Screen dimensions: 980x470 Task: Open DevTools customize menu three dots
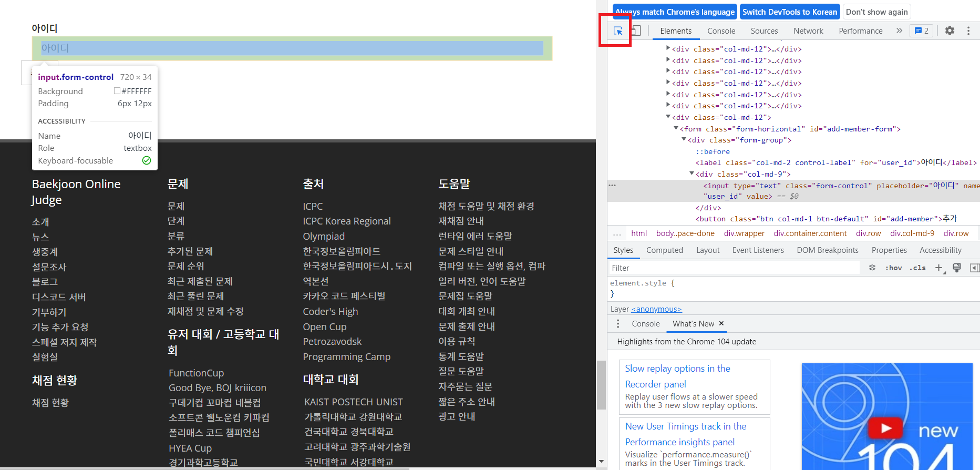tap(968, 31)
